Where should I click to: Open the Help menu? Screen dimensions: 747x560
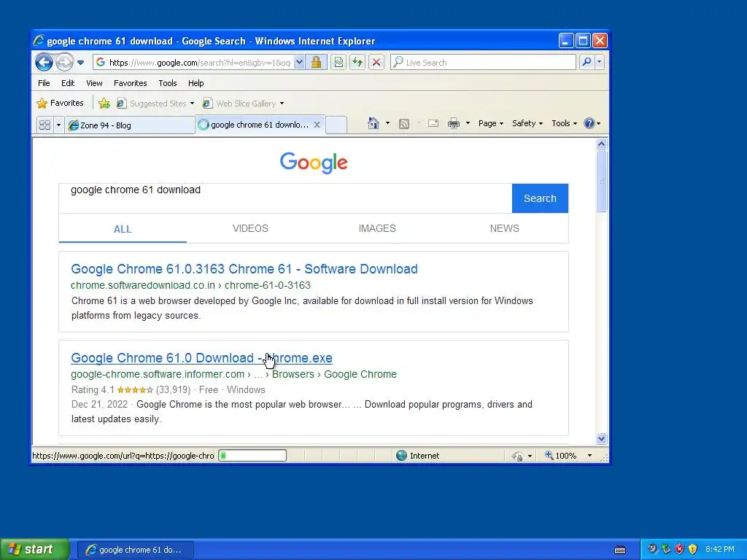196,83
